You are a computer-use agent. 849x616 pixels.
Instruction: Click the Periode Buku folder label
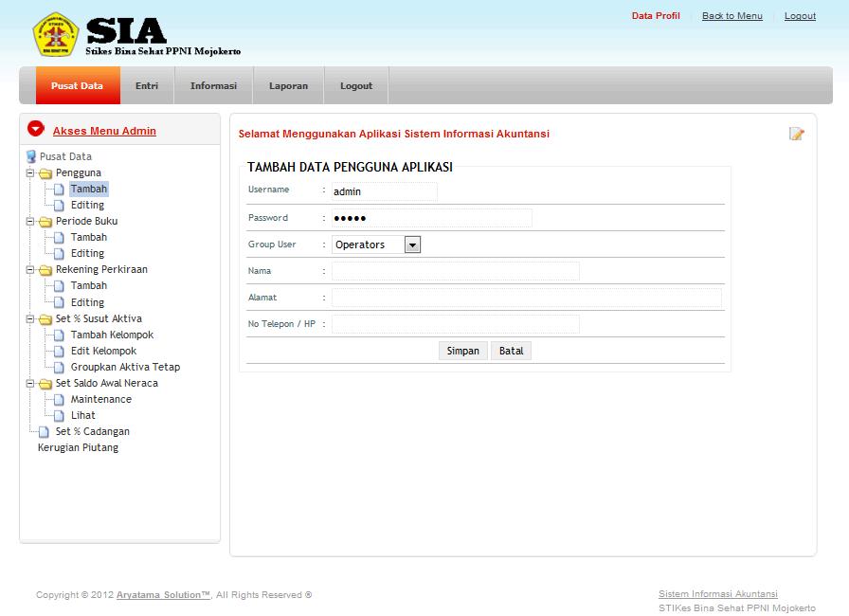point(86,221)
